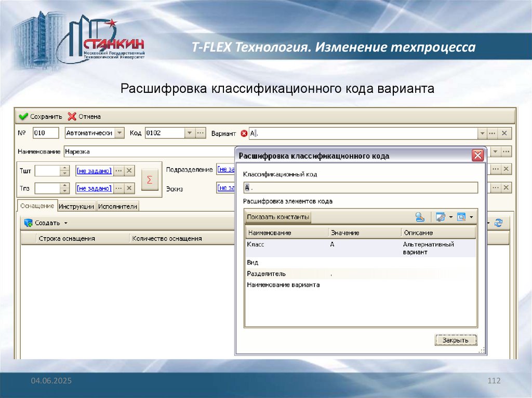Viewport: 532px width, 398px height.
Task: Click the red sigma sum button
Action: pyautogui.click(x=150, y=180)
